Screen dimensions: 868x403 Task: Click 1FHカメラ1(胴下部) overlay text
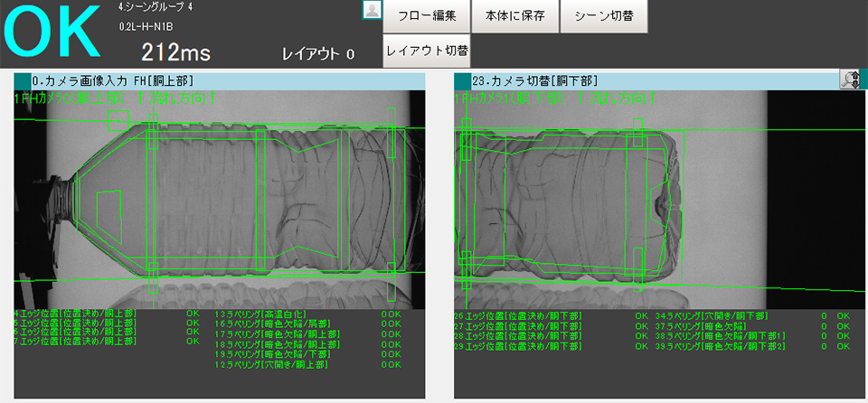[509, 98]
